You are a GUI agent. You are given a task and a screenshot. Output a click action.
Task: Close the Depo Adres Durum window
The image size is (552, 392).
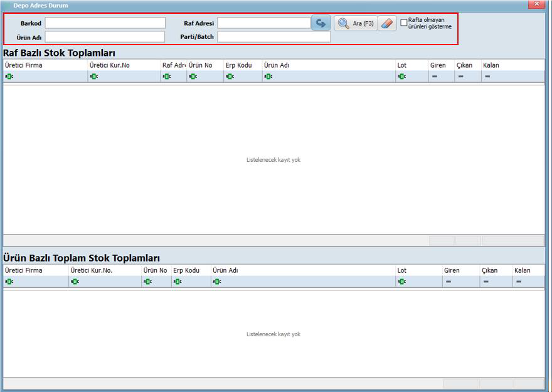click(x=536, y=4)
